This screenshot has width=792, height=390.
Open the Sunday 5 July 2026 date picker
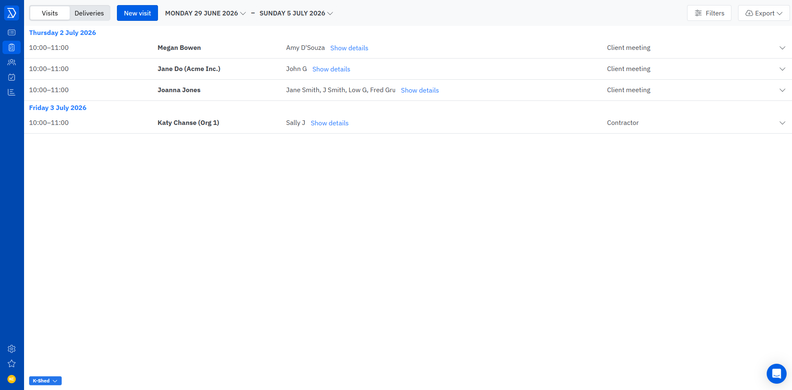tap(296, 14)
